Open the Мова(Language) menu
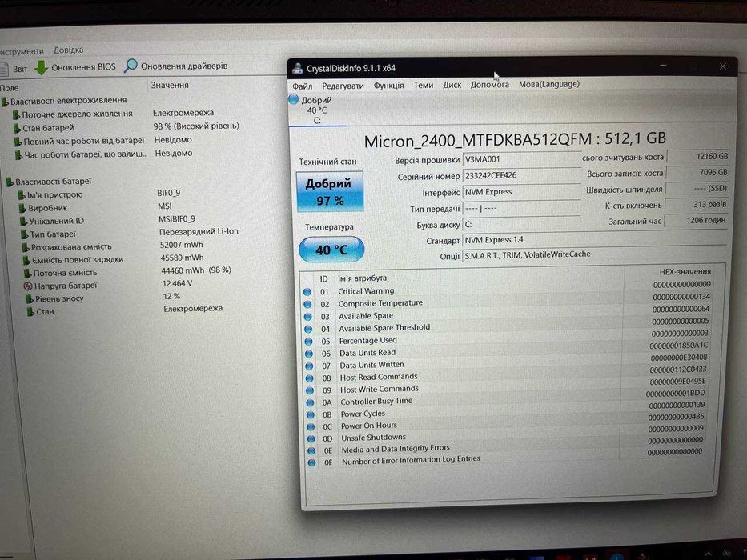747x560 pixels. (548, 84)
